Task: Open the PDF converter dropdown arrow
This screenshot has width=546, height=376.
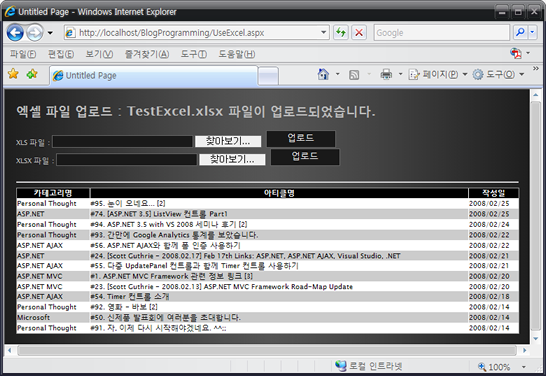Action: [x=528, y=53]
